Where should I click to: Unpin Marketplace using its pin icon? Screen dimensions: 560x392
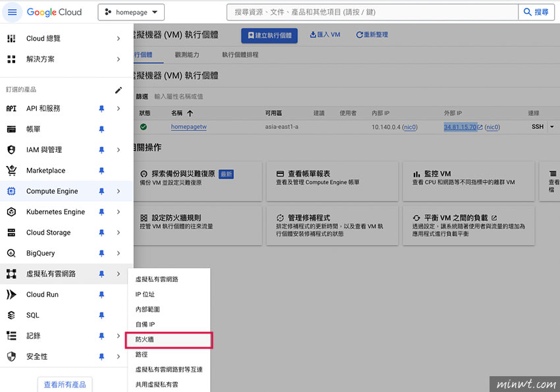[x=101, y=171]
